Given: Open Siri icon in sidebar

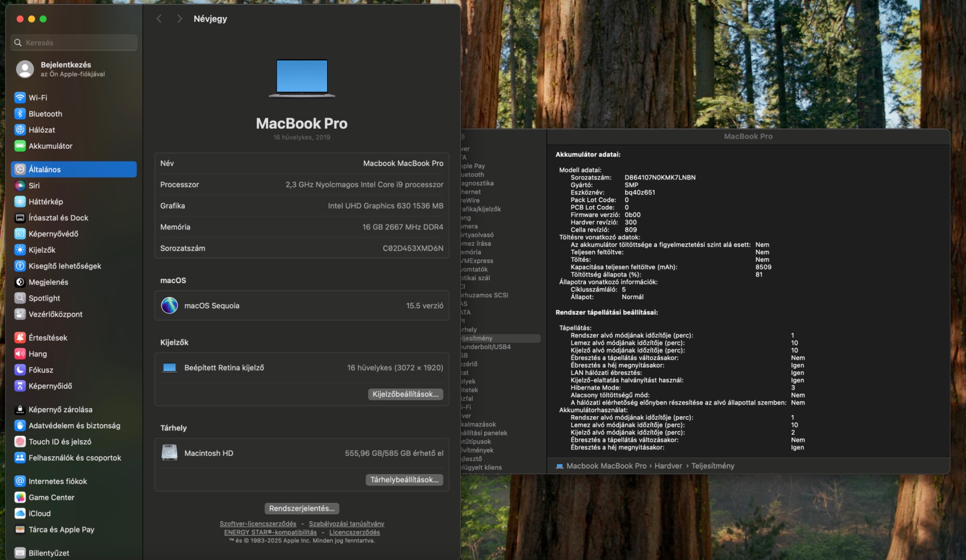Looking at the screenshot, I should [20, 185].
